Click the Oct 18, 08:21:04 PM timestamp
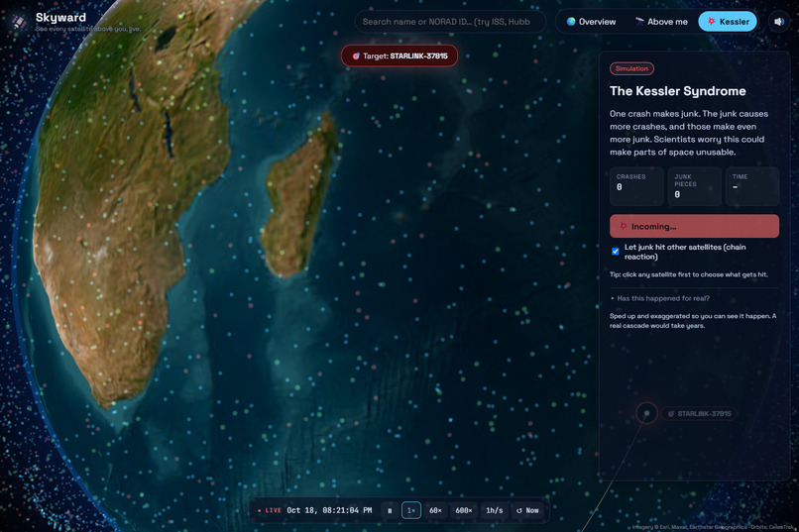 click(x=329, y=510)
